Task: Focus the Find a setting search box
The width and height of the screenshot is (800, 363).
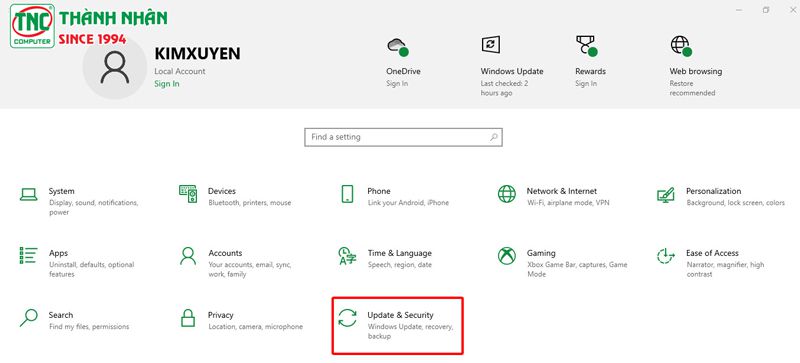Action: click(x=404, y=137)
